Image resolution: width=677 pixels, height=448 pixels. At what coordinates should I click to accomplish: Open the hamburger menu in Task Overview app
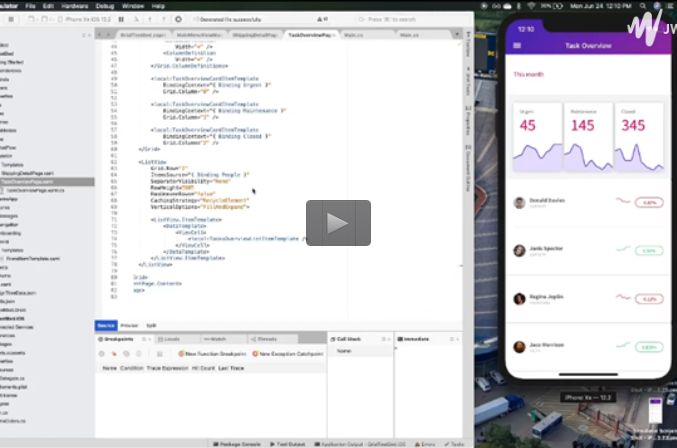[517, 46]
